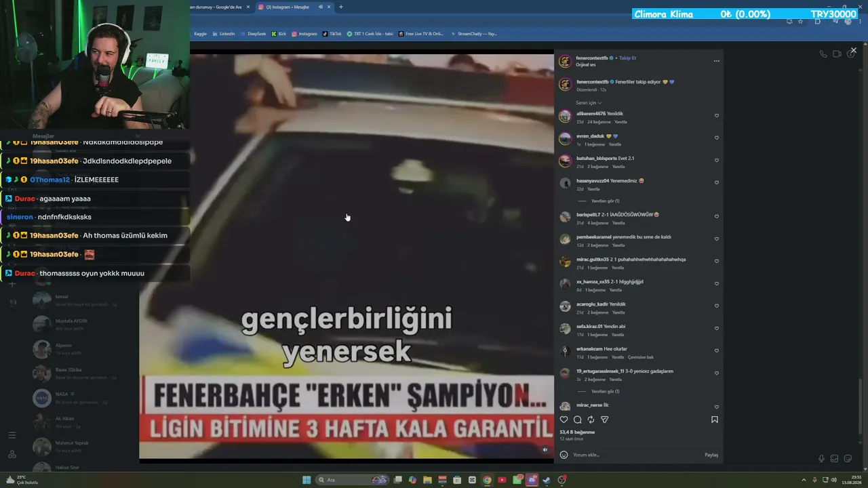The width and height of the screenshot is (868, 488).
Task: Open barispelit.7's profile avatar
Action: pyautogui.click(x=565, y=217)
